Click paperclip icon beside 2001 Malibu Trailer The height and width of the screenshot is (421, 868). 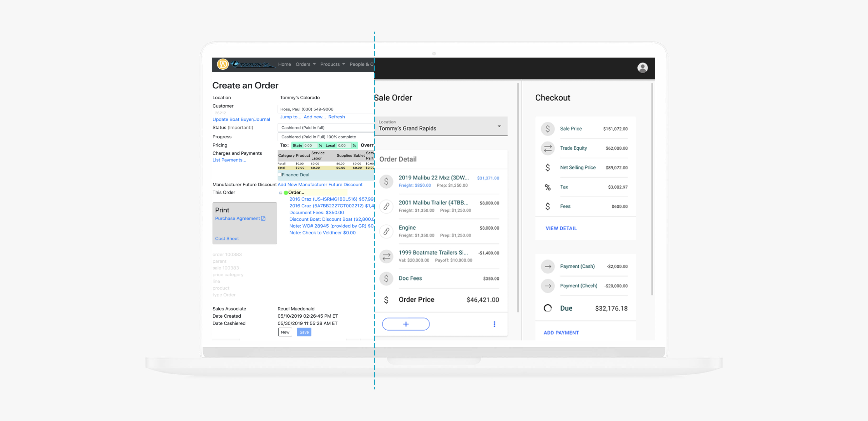pyautogui.click(x=386, y=206)
